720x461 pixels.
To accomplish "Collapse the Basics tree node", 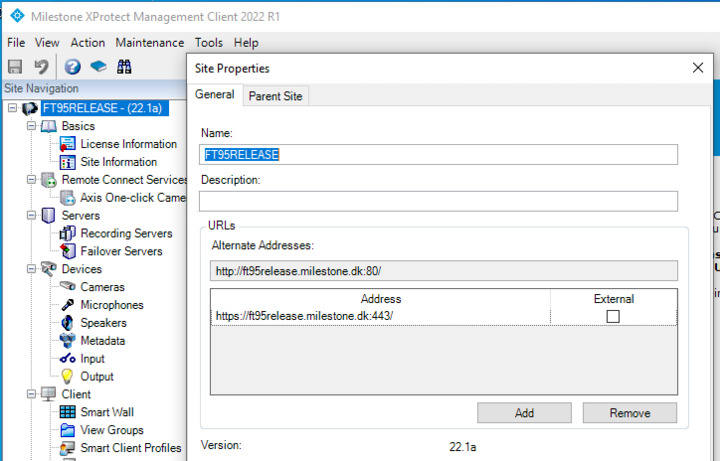I will click(31, 126).
